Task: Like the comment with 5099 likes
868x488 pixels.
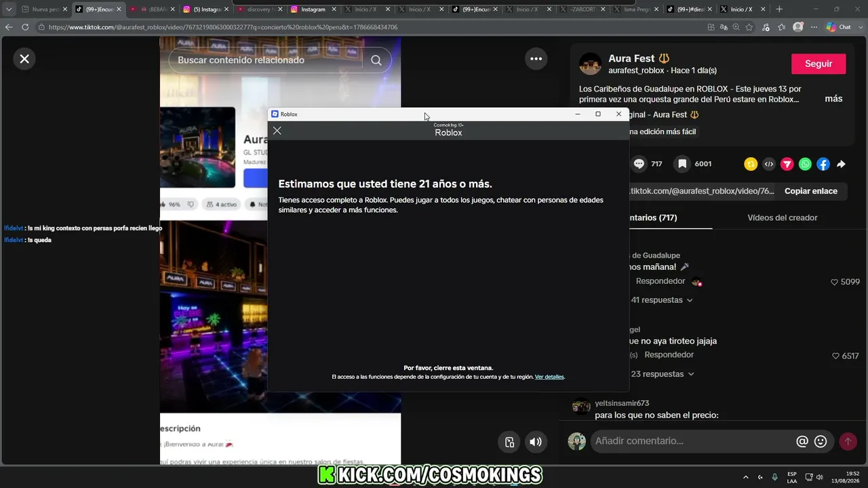Action: click(835, 282)
